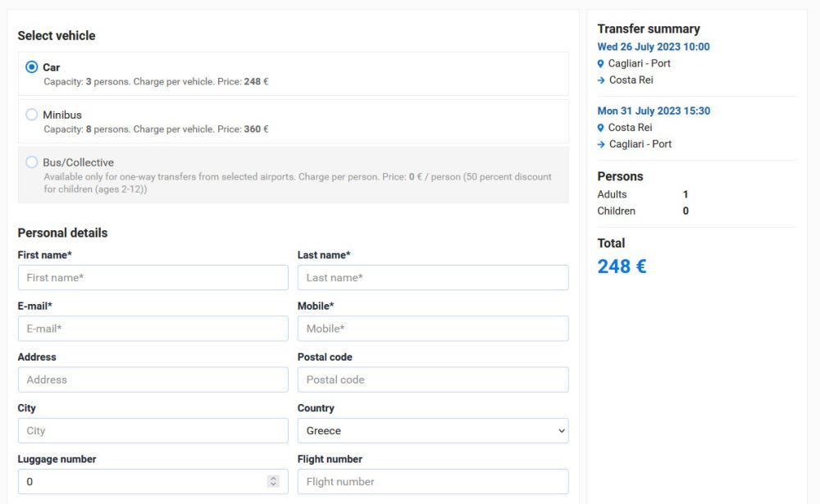This screenshot has width=820, height=504.
Task: Click the pin icon beside Costa Rei return pickup
Action: click(x=600, y=128)
